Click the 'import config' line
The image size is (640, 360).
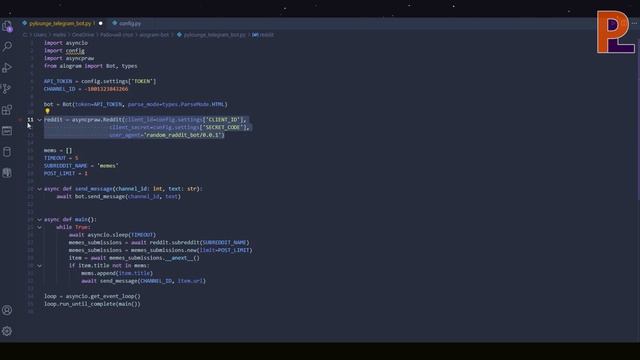[64, 51]
